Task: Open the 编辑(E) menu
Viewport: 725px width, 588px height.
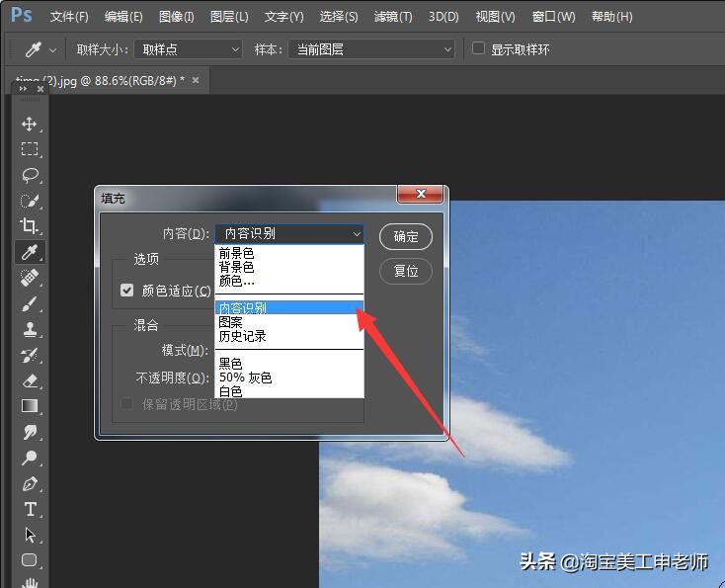Action: click(x=123, y=17)
